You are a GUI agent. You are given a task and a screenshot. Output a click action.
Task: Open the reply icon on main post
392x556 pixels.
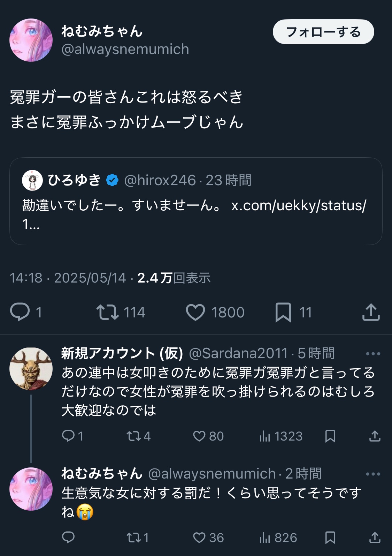point(20,312)
